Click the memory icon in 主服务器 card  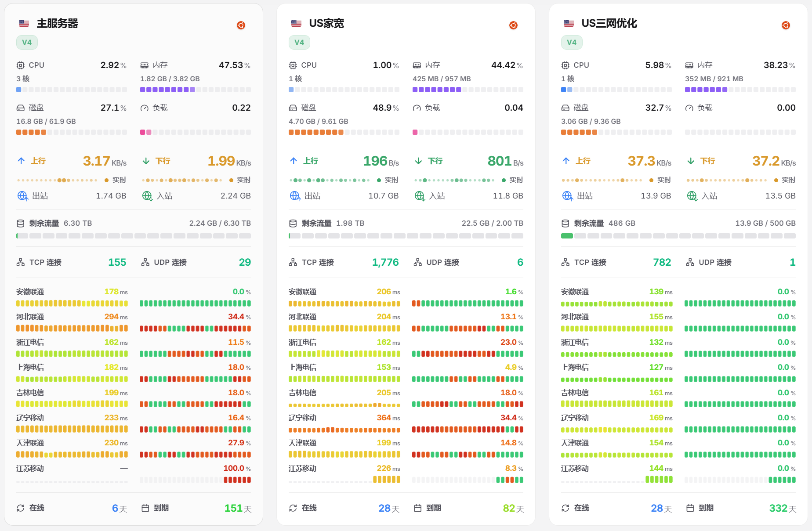pyautogui.click(x=144, y=65)
